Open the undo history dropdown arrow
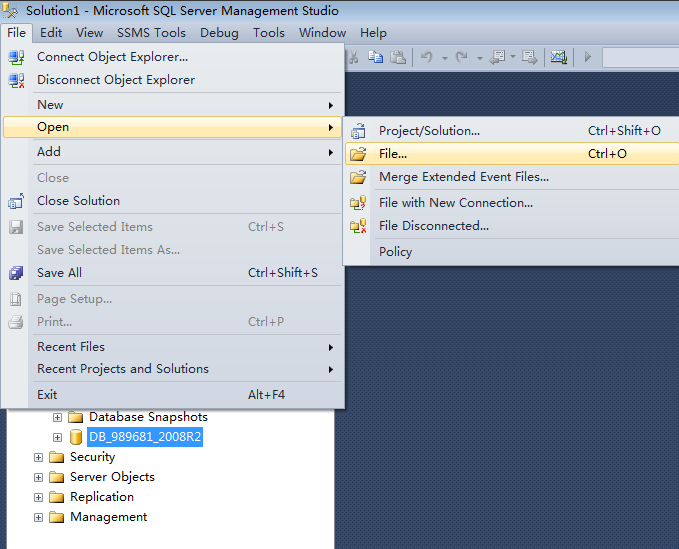Viewport: 679px width, 549px height. (444, 57)
